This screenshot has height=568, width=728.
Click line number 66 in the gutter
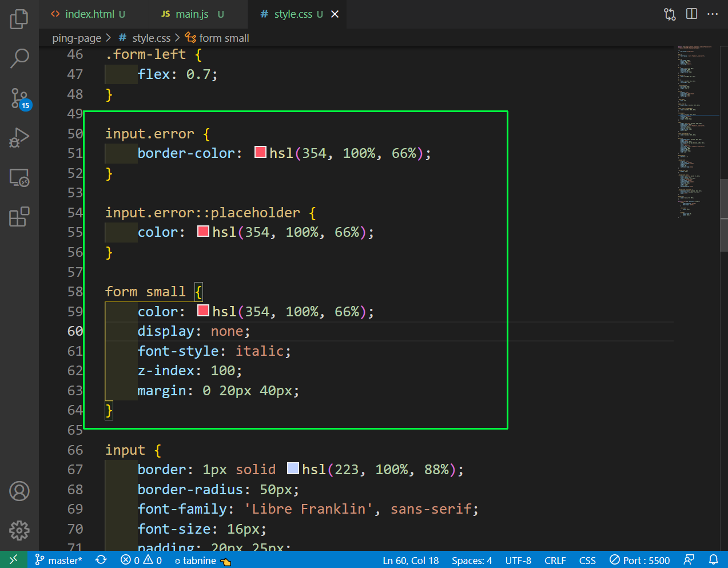(75, 450)
